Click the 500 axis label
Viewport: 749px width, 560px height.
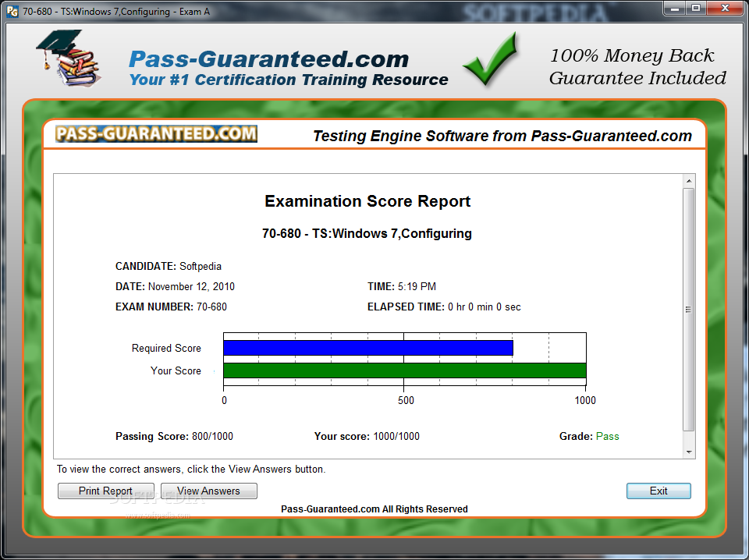406,401
